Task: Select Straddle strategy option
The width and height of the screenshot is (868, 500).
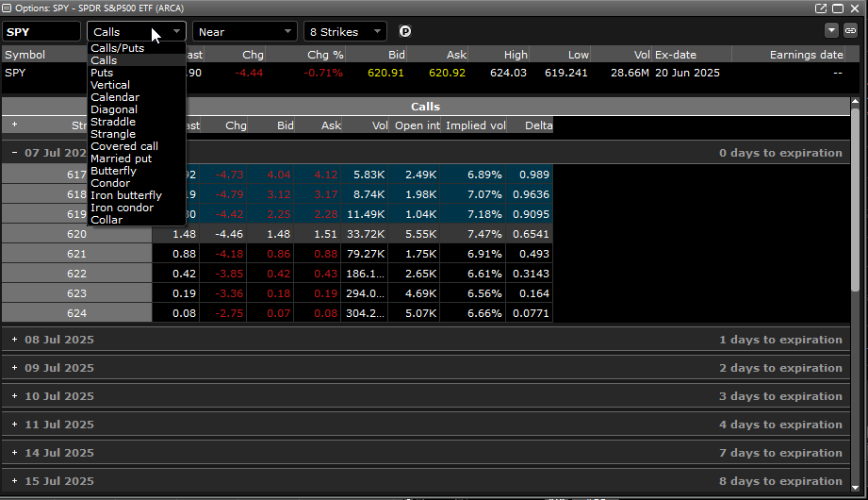Action: [x=137, y=122]
